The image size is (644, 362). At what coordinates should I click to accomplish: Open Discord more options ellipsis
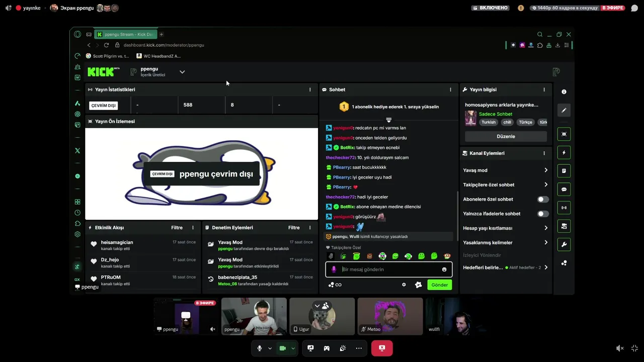coord(359,348)
